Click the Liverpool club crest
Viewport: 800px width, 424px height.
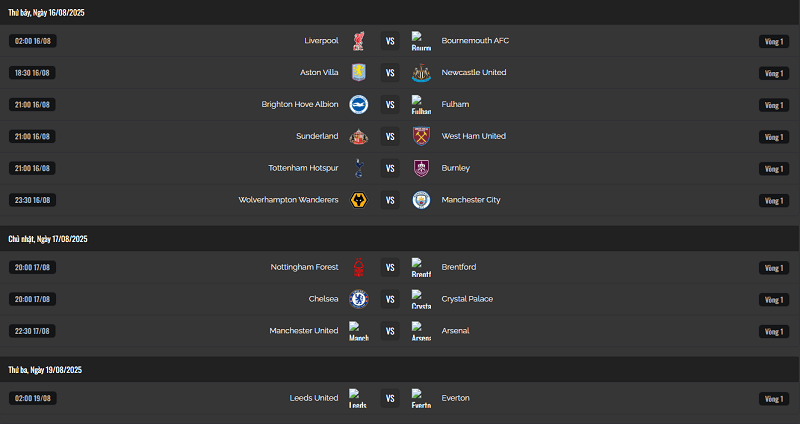pos(359,41)
